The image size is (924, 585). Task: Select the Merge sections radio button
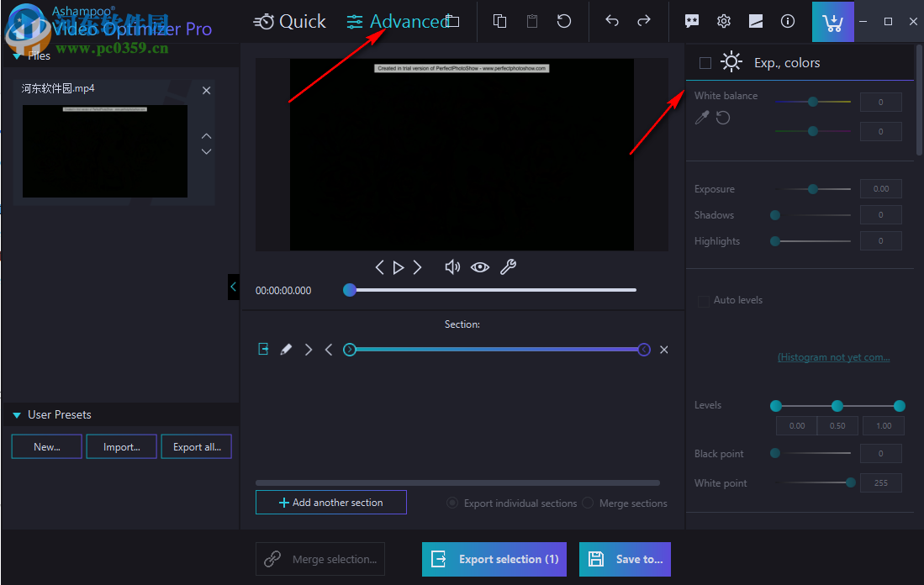(x=587, y=503)
